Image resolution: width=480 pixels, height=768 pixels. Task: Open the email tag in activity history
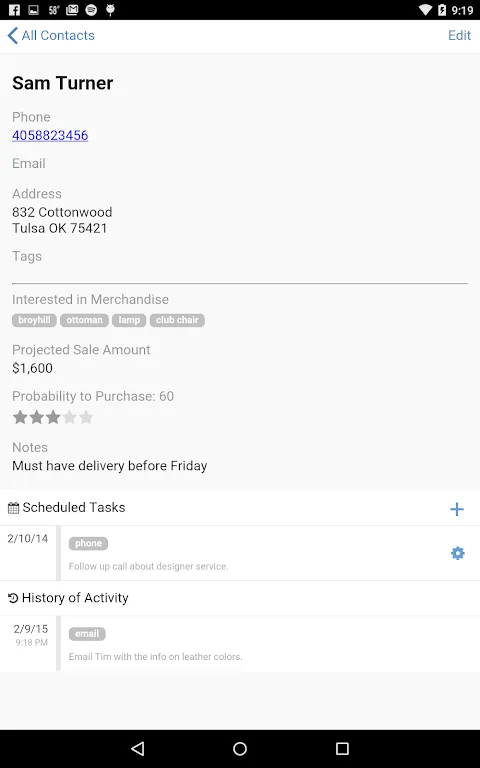[x=87, y=634]
